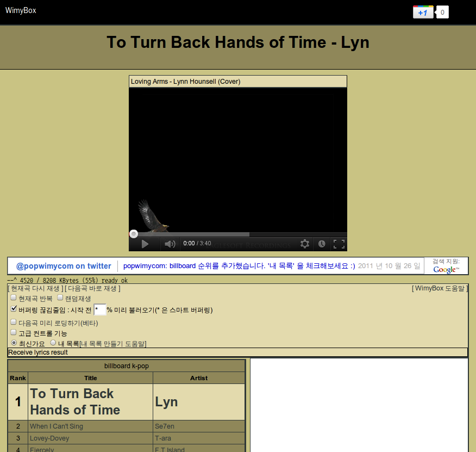Open 내 목록 만들기 도움말 link
This screenshot has width=476, height=452.
(112, 344)
